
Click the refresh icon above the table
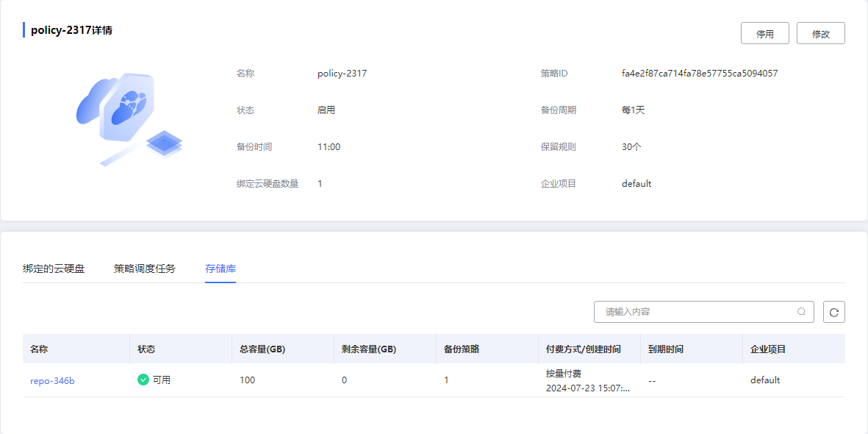[x=833, y=312]
